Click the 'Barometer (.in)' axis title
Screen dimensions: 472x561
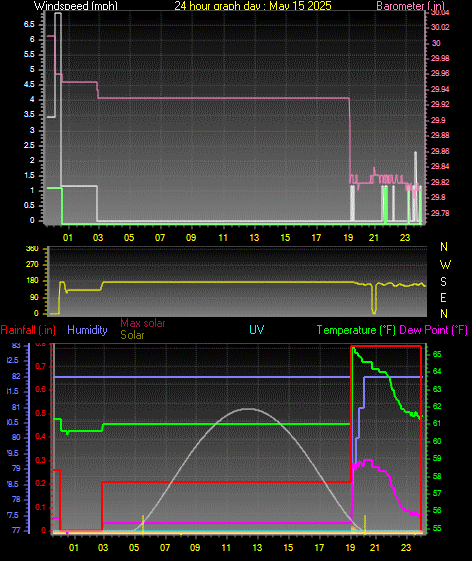(410, 5)
